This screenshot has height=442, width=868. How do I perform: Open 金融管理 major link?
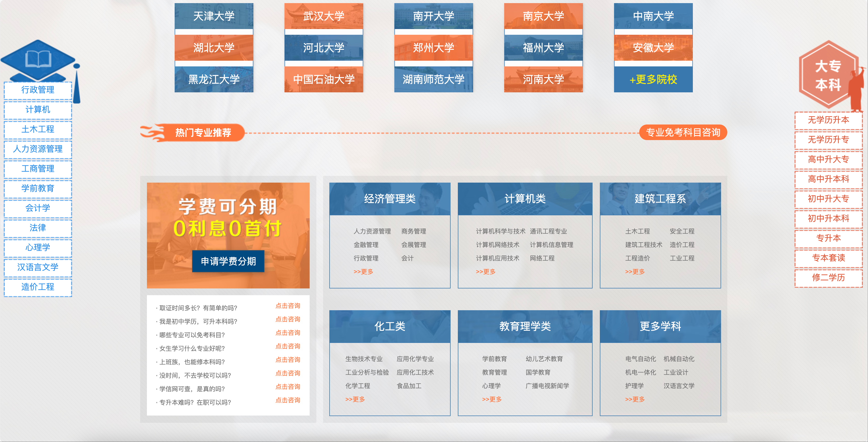pyautogui.click(x=366, y=245)
